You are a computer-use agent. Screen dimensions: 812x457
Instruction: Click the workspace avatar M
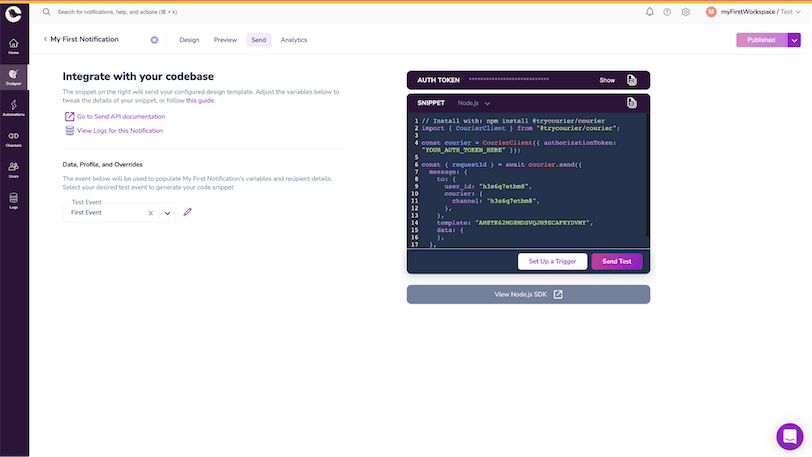click(711, 11)
